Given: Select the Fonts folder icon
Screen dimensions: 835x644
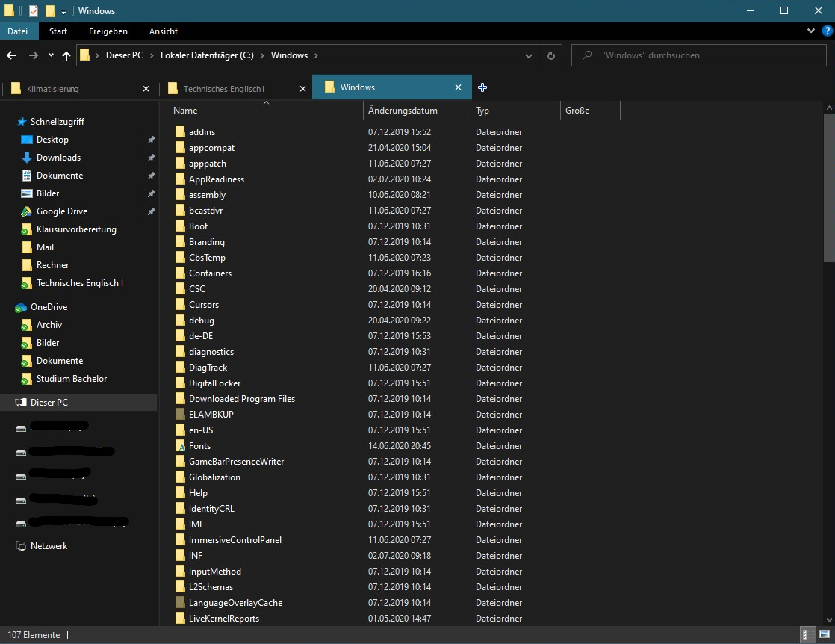Looking at the screenshot, I should 180,446.
